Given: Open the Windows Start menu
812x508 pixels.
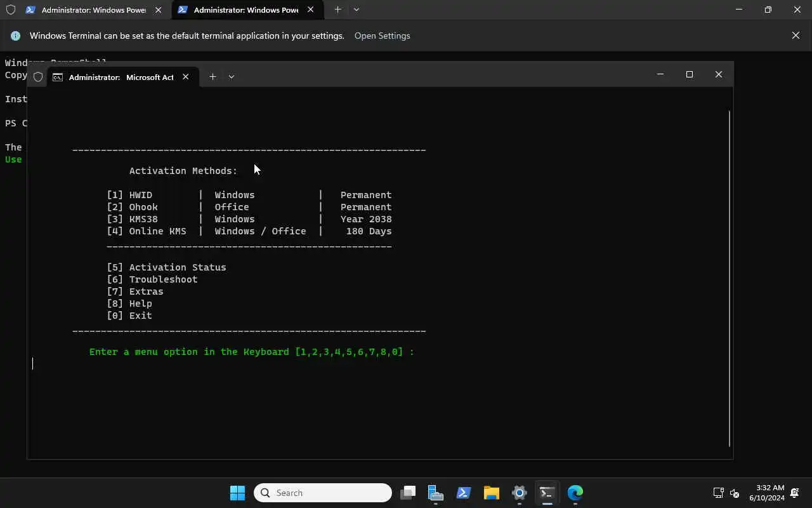Looking at the screenshot, I should (x=237, y=493).
